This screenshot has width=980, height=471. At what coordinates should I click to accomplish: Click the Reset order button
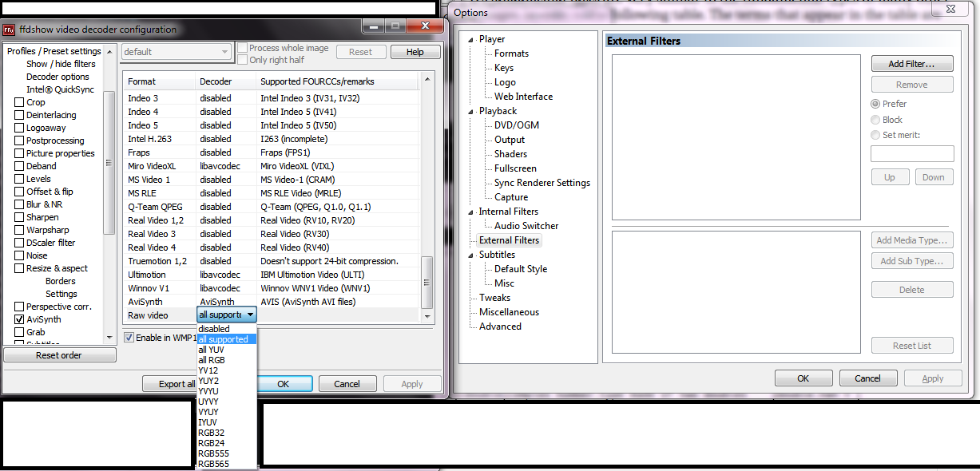click(59, 355)
